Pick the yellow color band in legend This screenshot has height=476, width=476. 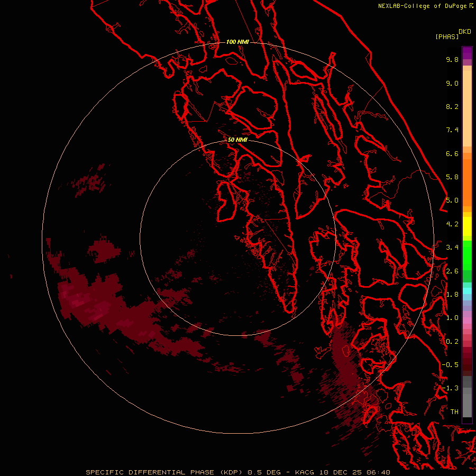467,226
